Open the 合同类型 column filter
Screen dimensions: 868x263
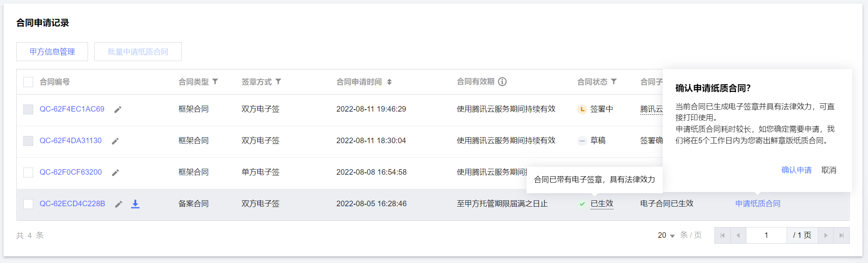point(215,81)
